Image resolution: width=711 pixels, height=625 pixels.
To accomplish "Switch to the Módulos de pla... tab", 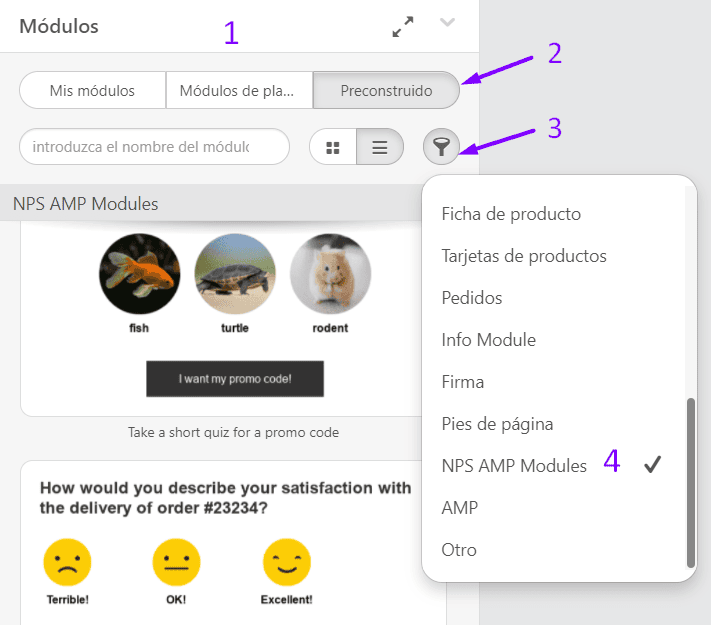I will coord(239,90).
